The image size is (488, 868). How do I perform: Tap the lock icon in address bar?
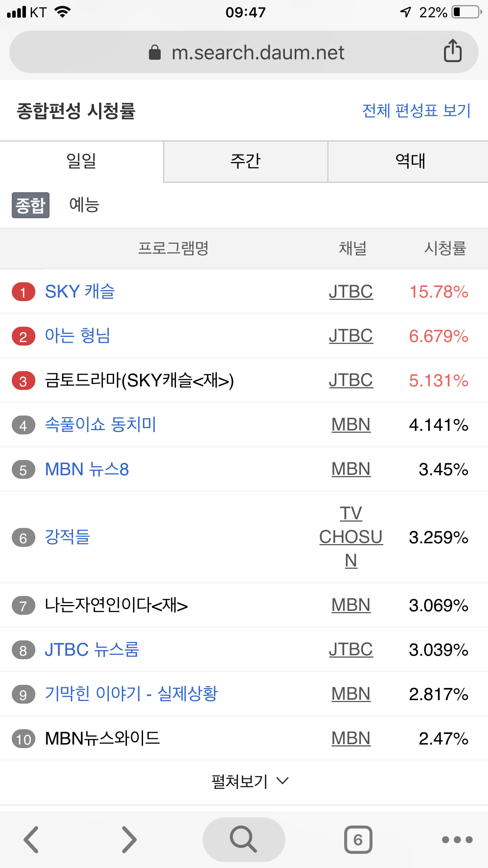tap(155, 52)
